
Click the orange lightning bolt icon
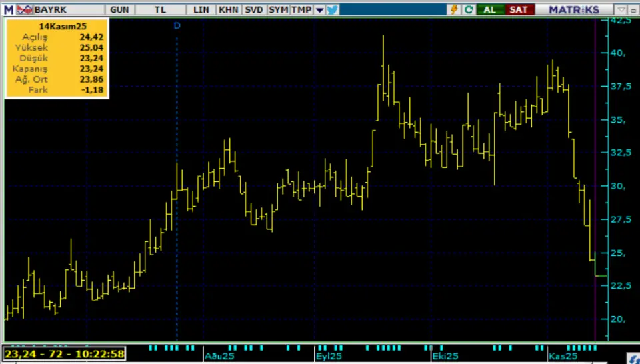[x=455, y=9]
